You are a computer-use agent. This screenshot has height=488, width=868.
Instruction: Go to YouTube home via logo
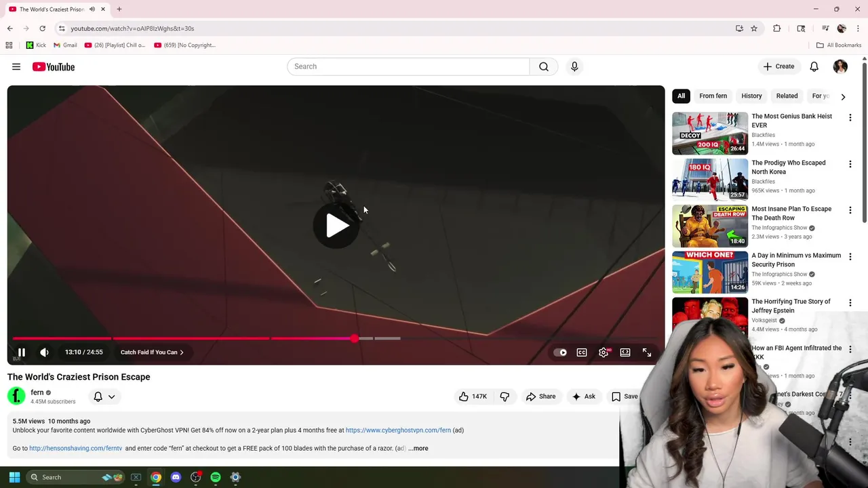click(x=54, y=66)
